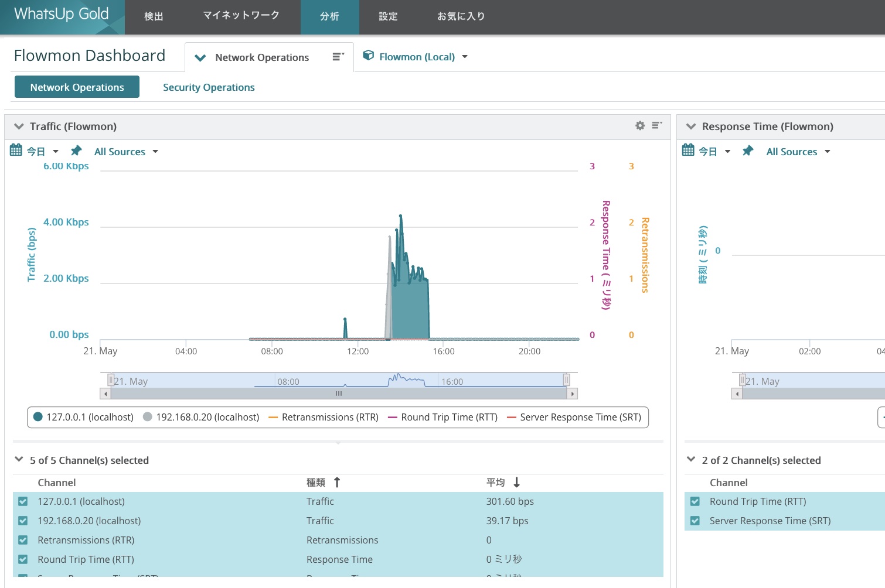
Task: Open the dashboard view menu icon
Action: pyautogui.click(x=338, y=57)
